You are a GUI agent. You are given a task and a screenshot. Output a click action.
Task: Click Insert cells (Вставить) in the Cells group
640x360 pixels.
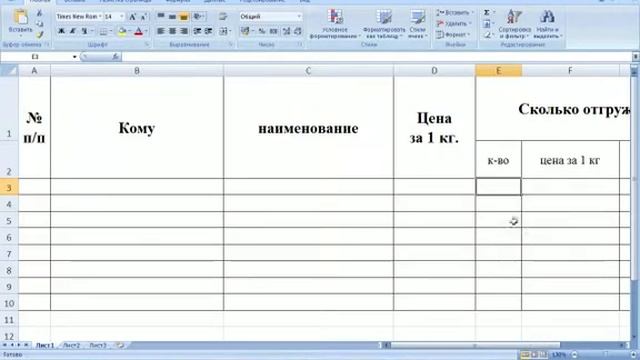tap(454, 13)
